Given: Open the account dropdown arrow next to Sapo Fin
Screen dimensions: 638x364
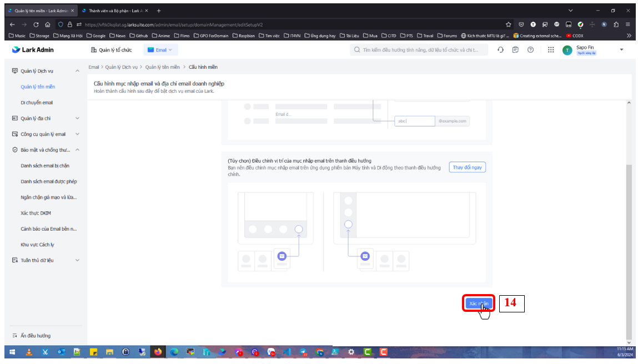Looking at the screenshot, I should coord(622,49).
